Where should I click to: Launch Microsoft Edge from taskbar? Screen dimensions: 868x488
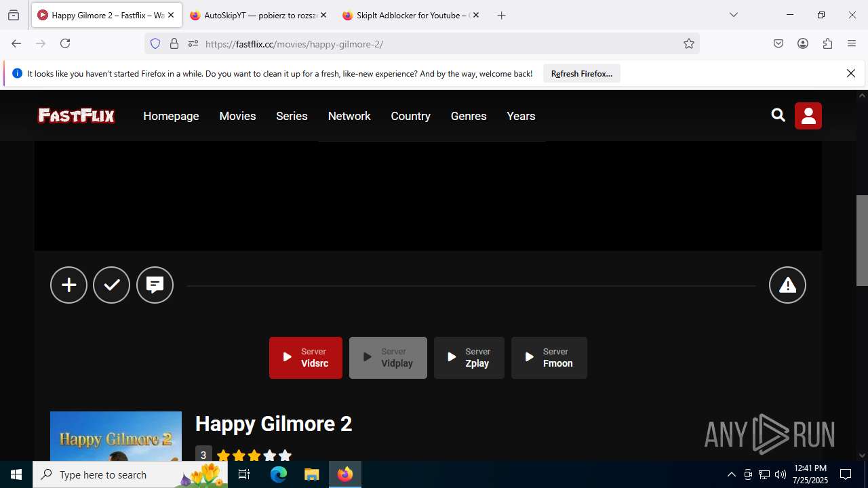(x=279, y=474)
